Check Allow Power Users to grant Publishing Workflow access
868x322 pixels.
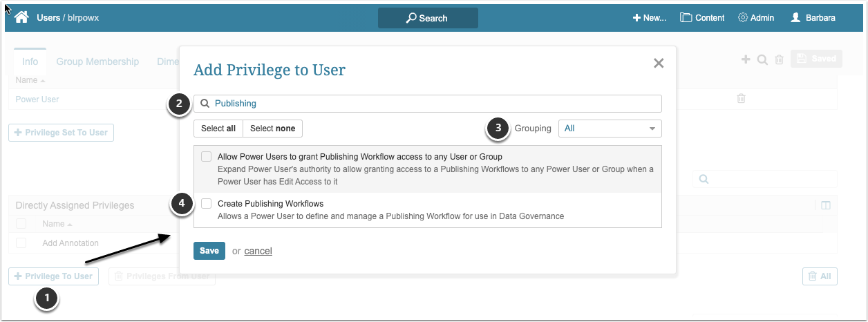tap(206, 157)
